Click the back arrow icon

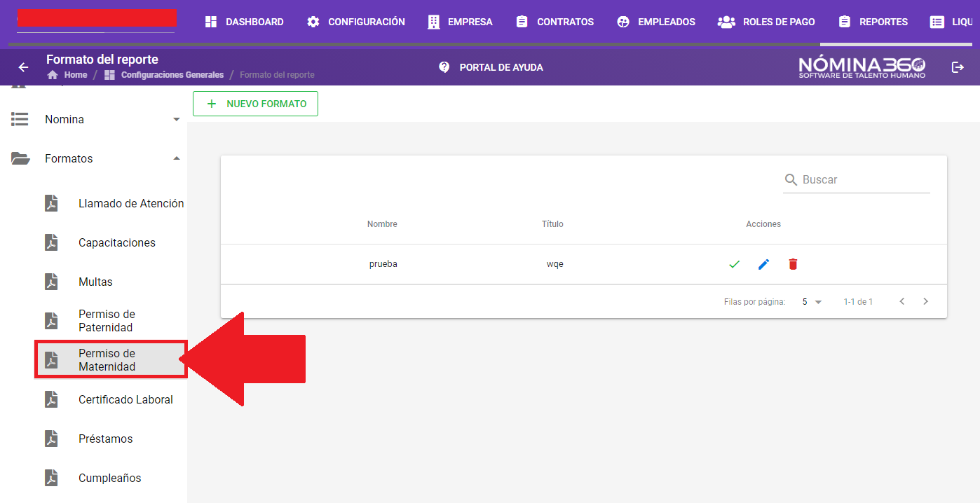[x=23, y=67]
